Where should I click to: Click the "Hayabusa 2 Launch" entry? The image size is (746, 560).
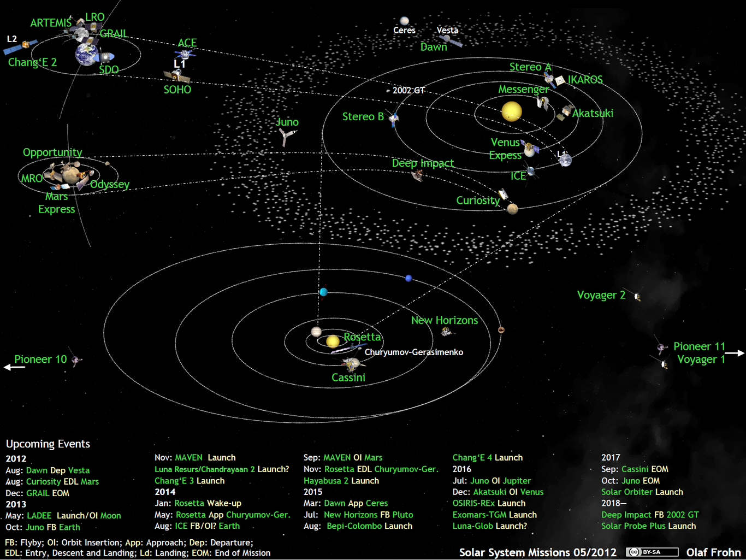pyautogui.click(x=341, y=481)
